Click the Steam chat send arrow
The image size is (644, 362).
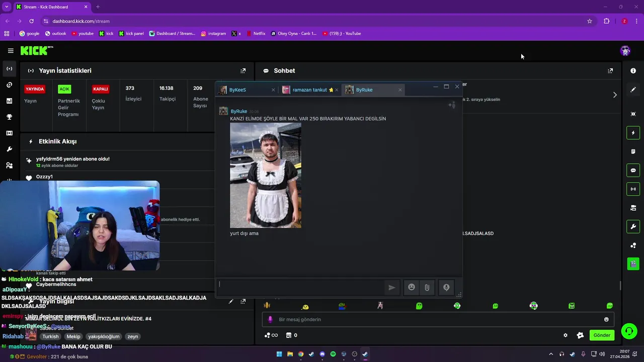392,288
